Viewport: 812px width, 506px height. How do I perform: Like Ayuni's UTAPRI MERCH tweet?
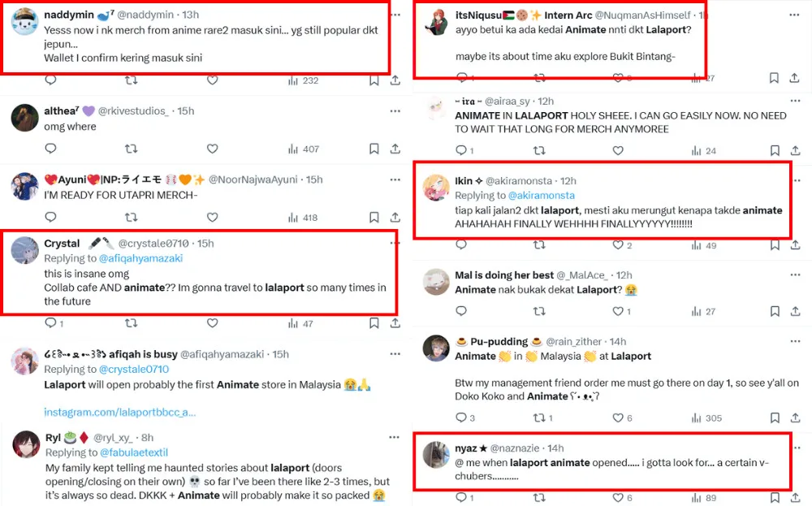(x=212, y=217)
